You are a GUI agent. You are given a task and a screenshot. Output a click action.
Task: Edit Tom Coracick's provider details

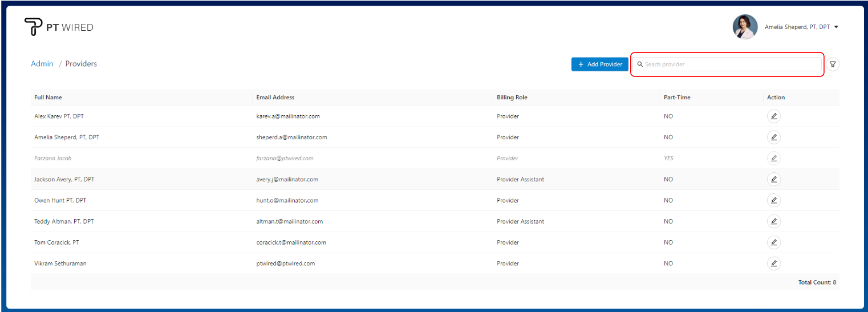point(773,242)
